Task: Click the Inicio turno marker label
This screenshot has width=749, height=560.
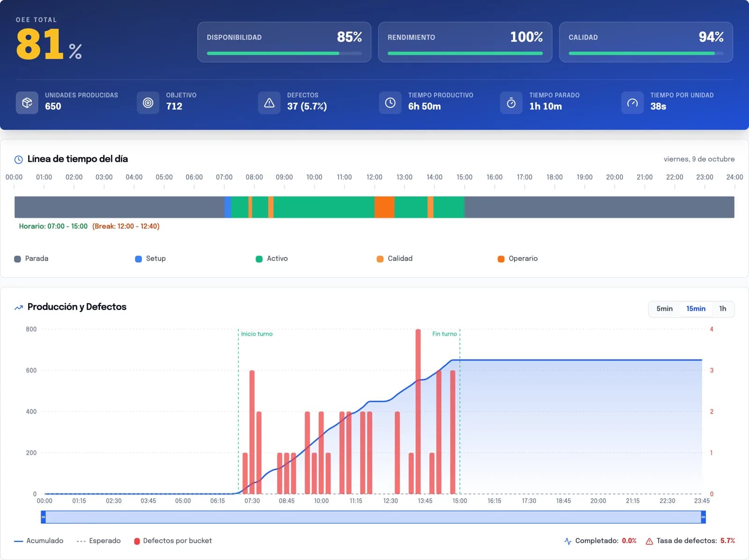Action: click(x=257, y=334)
